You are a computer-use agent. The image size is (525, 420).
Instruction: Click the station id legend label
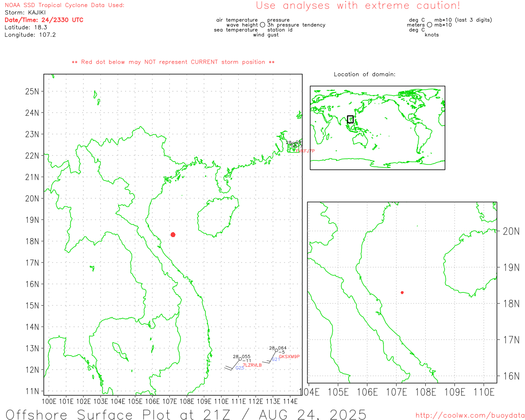pos(280,30)
